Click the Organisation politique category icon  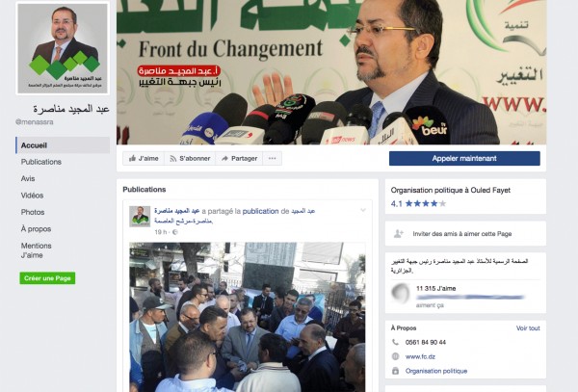click(395, 371)
